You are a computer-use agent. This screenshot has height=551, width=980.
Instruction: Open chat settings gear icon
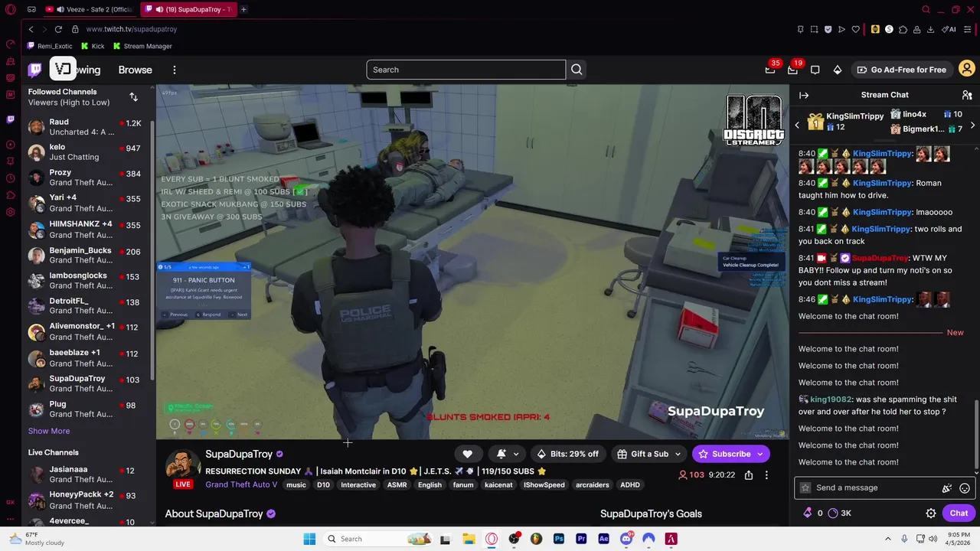[x=931, y=514]
